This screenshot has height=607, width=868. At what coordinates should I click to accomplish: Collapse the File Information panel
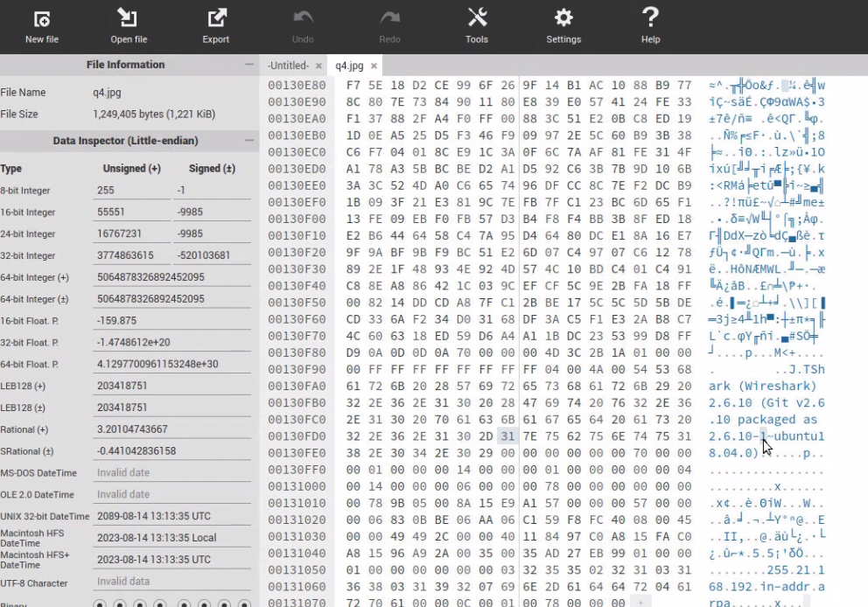249,65
